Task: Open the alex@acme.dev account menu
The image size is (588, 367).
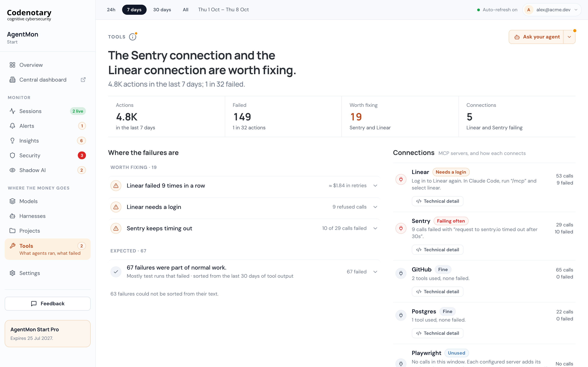Action: [552, 10]
